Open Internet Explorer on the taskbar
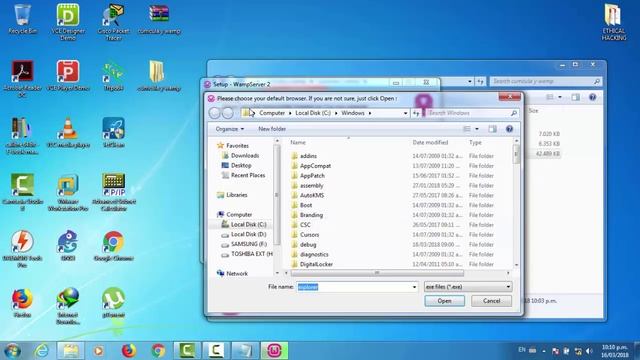This screenshot has width=640, height=360. click(41, 351)
